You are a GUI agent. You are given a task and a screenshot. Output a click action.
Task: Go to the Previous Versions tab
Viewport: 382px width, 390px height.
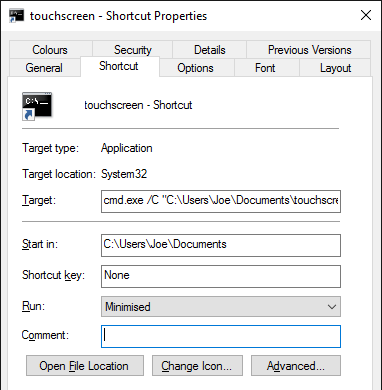[x=309, y=50]
